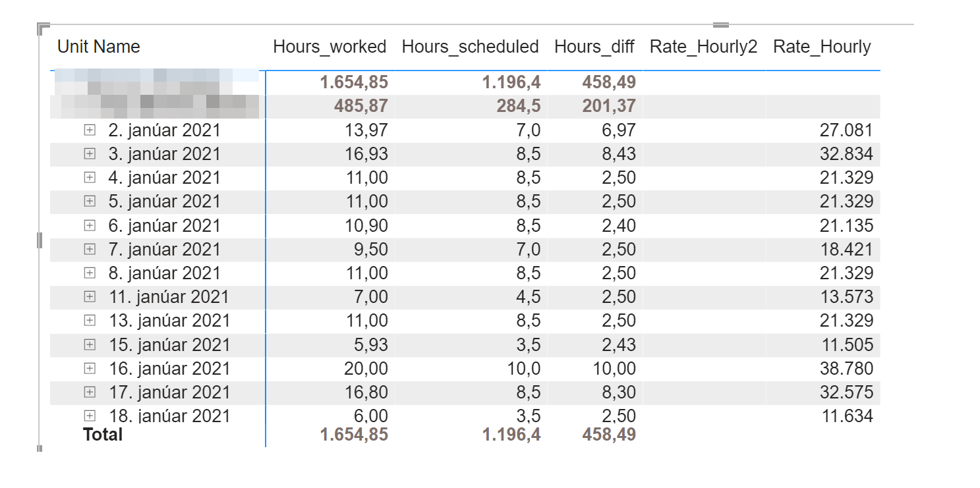Click the 13,97 Hours_worked value
980x488 pixels.
[x=366, y=130]
